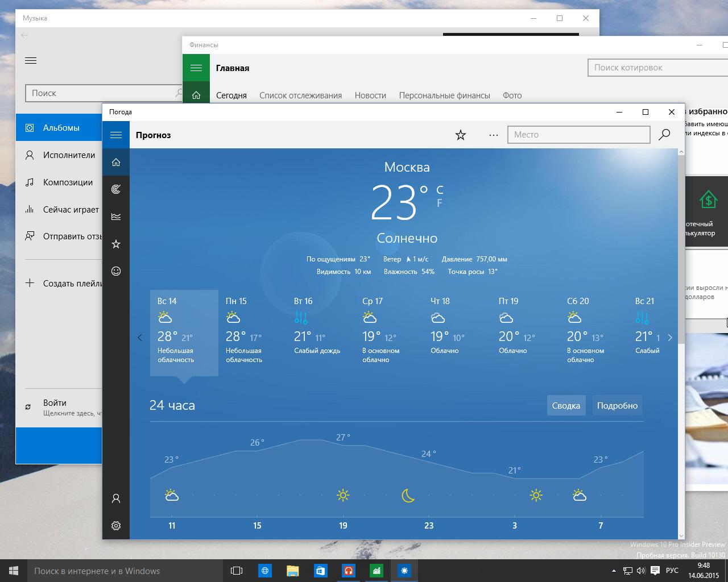Click Weather scrollbar down arrow
Image resolution: width=728 pixels, height=582 pixels.
[x=681, y=535]
